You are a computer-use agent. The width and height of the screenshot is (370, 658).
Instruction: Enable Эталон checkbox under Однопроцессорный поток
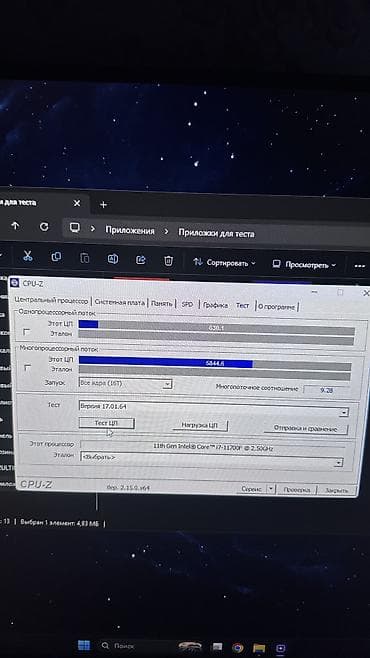tap(27, 332)
